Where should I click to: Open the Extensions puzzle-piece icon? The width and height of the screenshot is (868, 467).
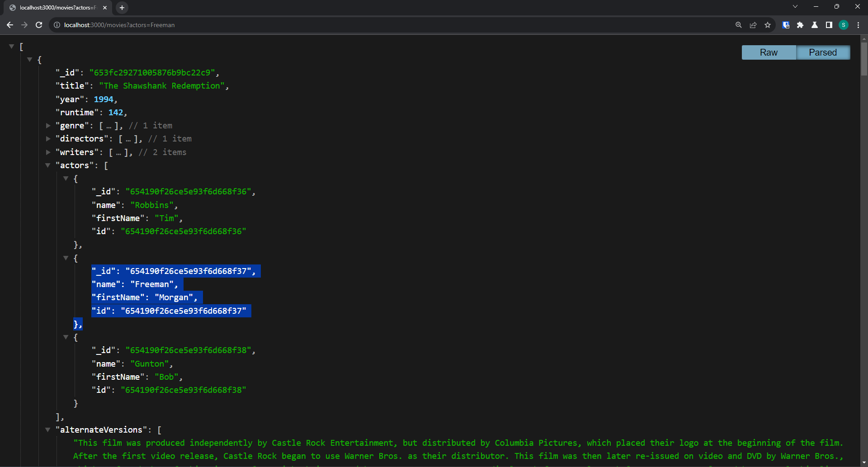pyautogui.click(x=800, y=25)
